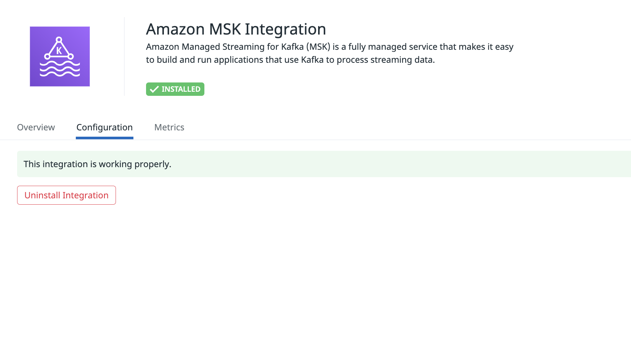Click the wavy lines in the MSK logo

pyautogui.click(x=60, y=69)
